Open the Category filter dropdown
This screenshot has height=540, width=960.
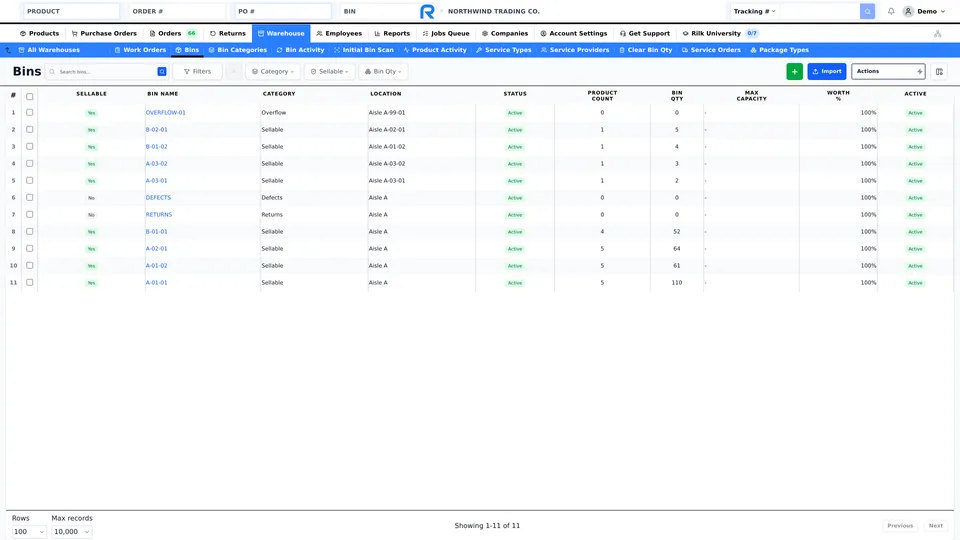tap(273, 72)
